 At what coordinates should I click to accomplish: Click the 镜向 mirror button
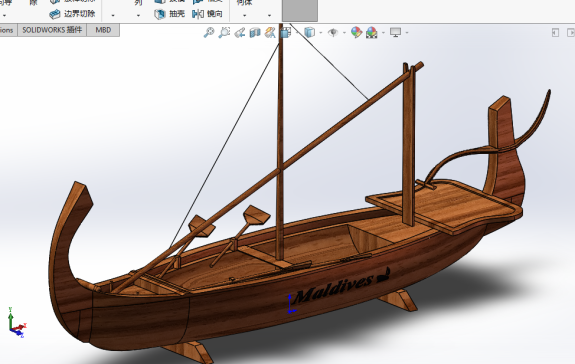tap(207, 14)
